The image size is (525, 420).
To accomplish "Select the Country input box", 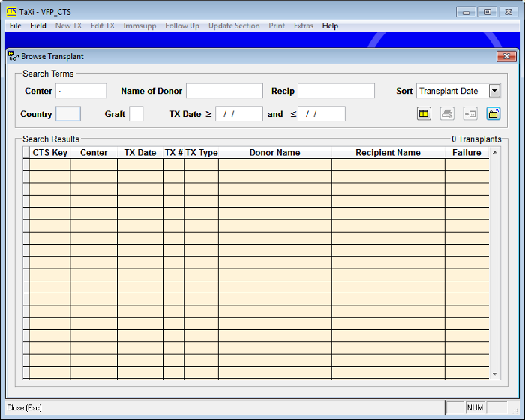I will tap(68, 114).
